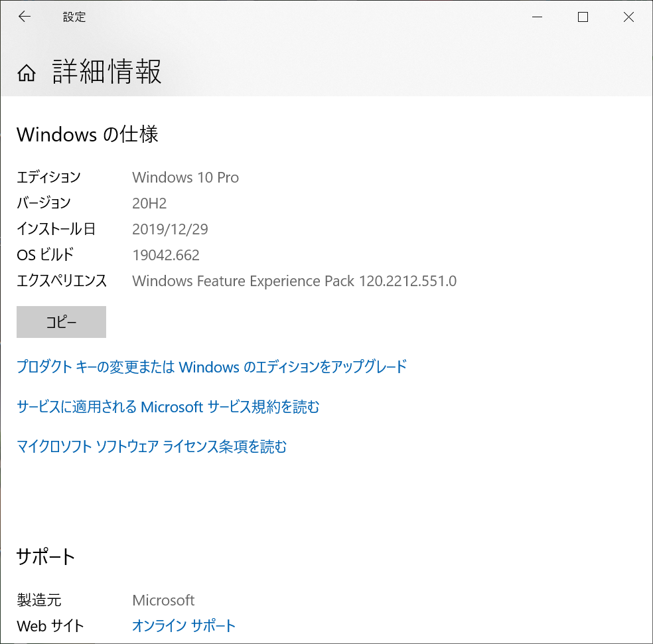Click version value 20H2
Screen dimensions: 653x644
coord(149,203)
